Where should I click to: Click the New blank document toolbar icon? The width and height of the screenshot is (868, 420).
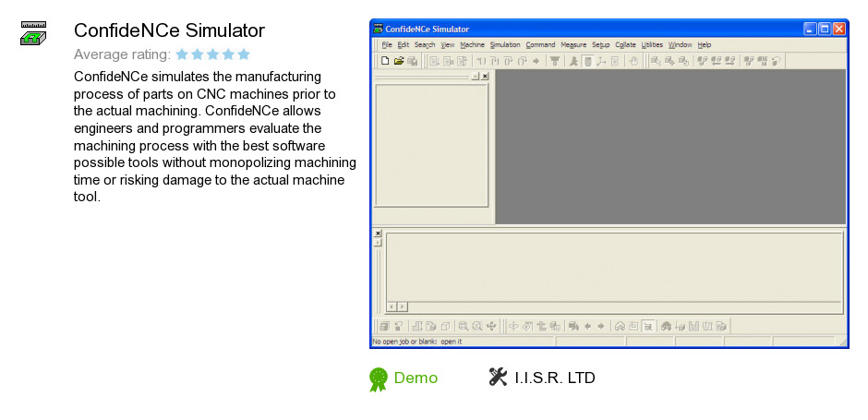pos(385,61)
